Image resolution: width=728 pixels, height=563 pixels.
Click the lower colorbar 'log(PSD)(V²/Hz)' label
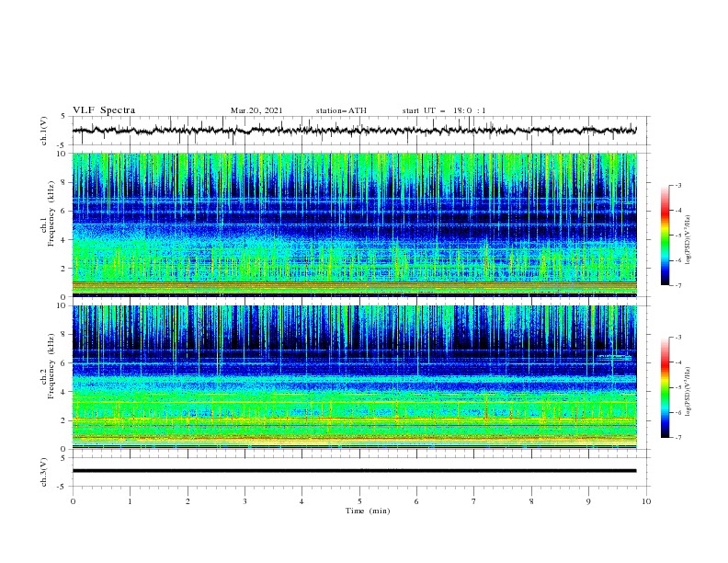pos(688,392)
